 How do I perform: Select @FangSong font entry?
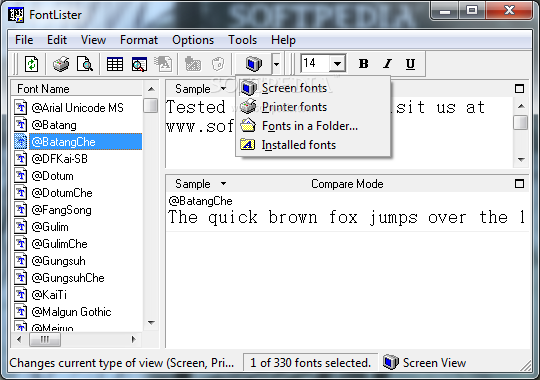click(62, 209)
